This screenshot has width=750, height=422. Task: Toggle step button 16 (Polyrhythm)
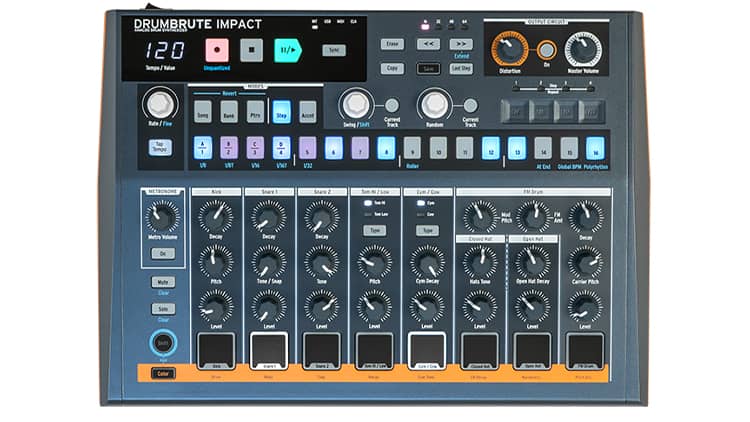pos(596,148)
